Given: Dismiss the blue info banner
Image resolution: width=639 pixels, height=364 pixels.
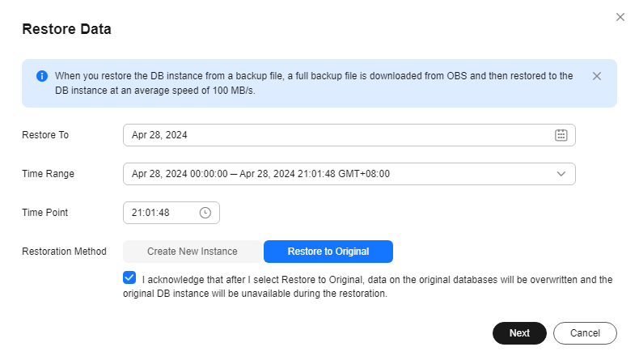Looking at the screenshot, I should click(x=597, y=76).
